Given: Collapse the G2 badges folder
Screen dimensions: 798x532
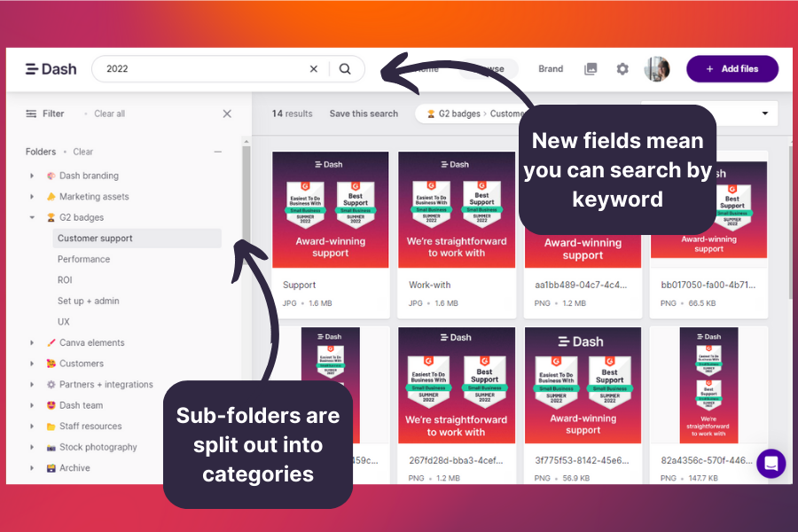Looking at the screenshot, I should coord(32,217).
